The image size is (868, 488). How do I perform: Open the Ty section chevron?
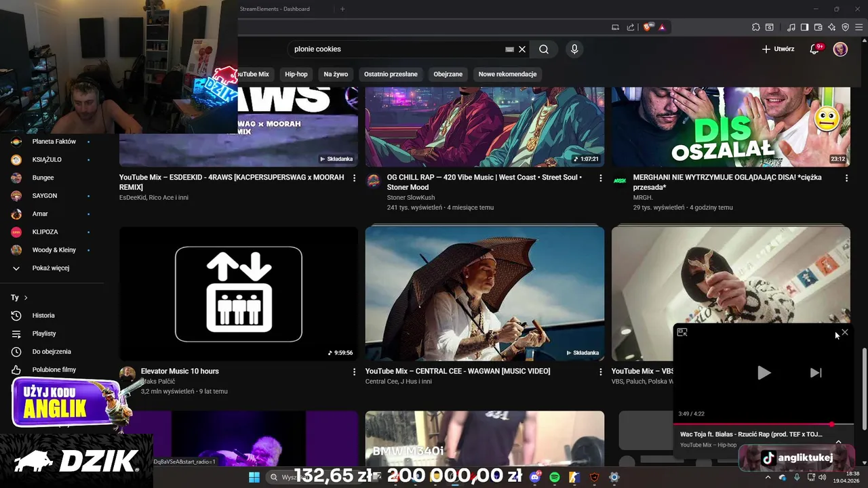point(26,298)
